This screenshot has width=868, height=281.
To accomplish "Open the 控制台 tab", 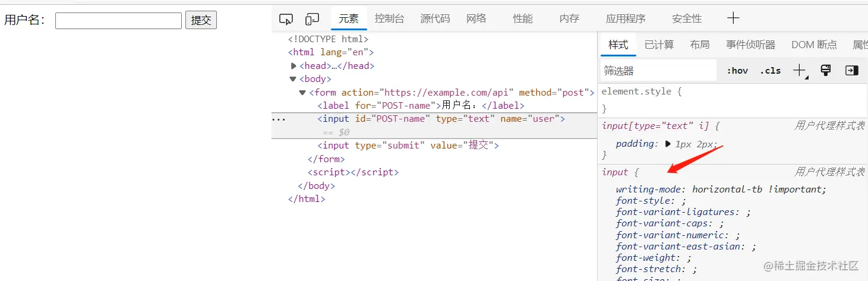I will (x=389, y=18).
